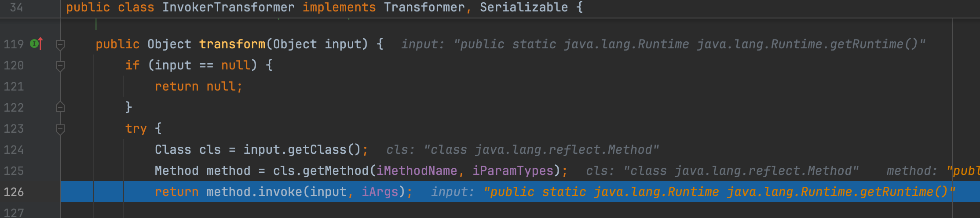Click the cls inline debug hint on line 124
The height and width of the screenshot is (218, 980).
tap(523, 150)
